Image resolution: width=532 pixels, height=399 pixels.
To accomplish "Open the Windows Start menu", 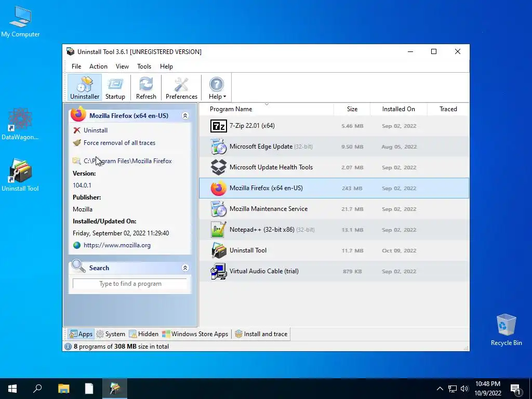I will [x=12, y=389].
